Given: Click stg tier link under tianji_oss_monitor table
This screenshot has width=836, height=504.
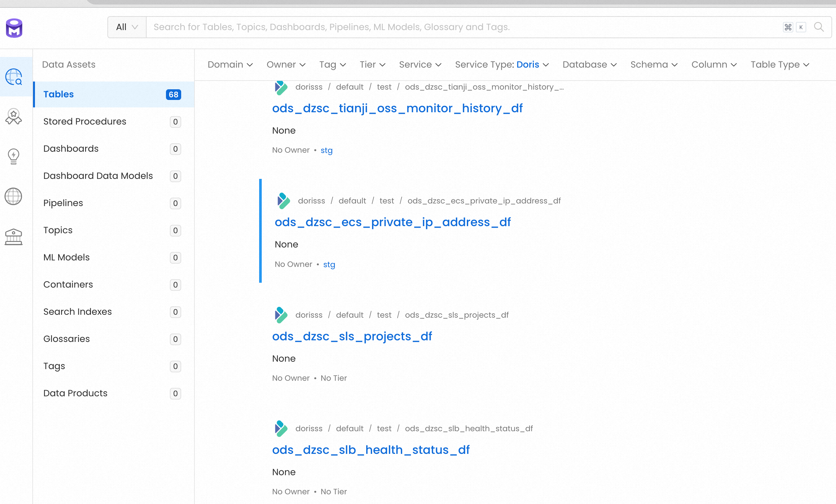Looking at the screenshot, I should 326,150.
